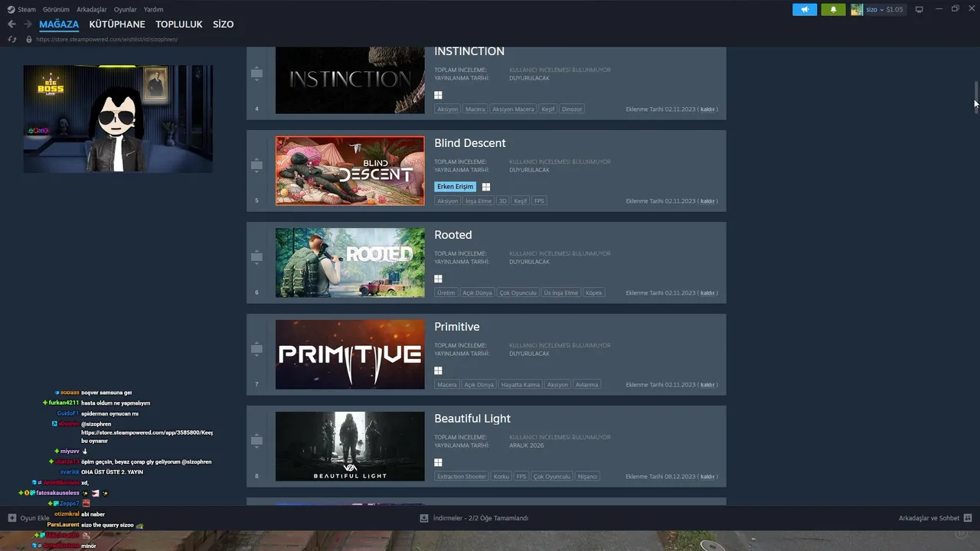Reload the page using the refresh icon

(x=11, y=39)
